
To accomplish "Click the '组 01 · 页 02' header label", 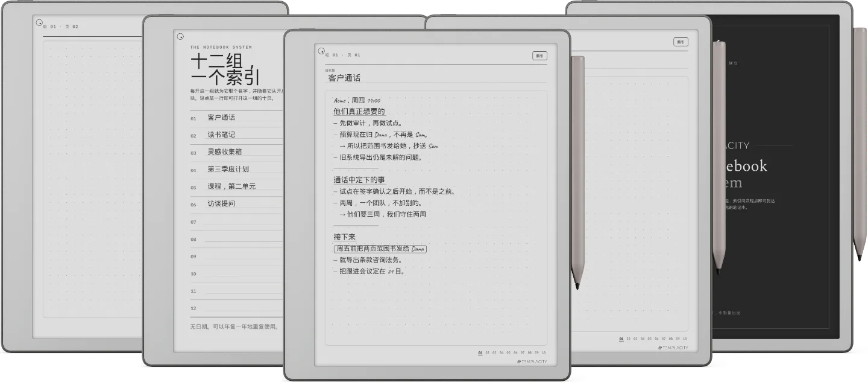I will click(x=61, y=27).
